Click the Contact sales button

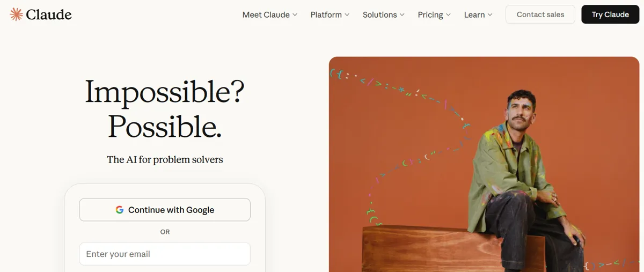pyautogui.click(x=540, y=14)
